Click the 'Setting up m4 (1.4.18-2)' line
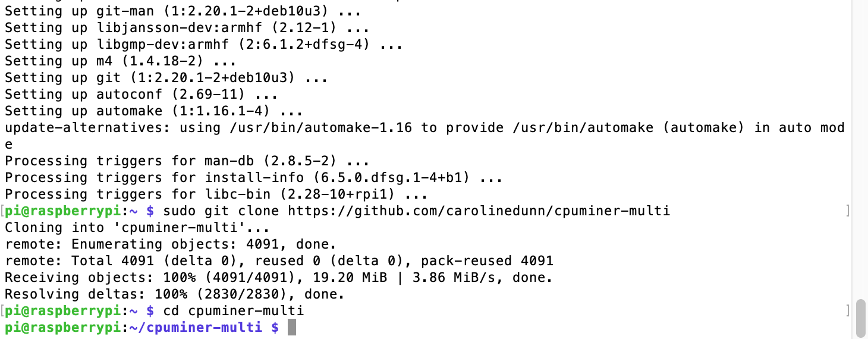The image size is (868, 339). pyautogui.click(x=120, y=61)
